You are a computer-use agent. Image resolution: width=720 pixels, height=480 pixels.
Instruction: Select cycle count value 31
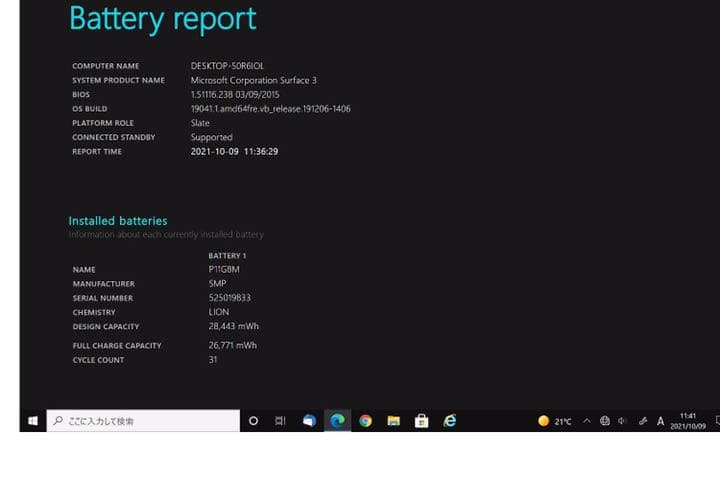coord(213,360)
